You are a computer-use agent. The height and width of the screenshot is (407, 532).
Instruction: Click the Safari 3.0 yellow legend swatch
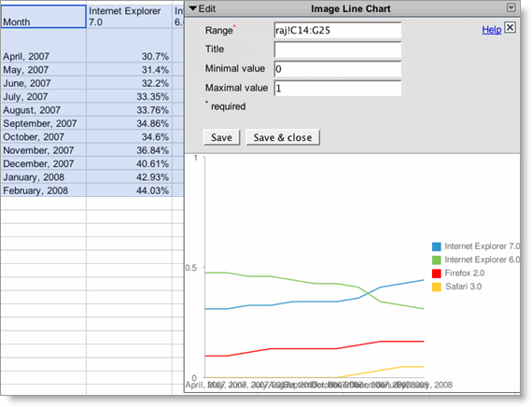pos(436,287)
